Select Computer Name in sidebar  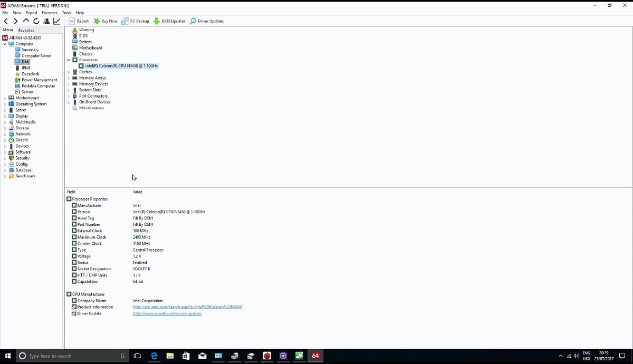pos(36,56)
